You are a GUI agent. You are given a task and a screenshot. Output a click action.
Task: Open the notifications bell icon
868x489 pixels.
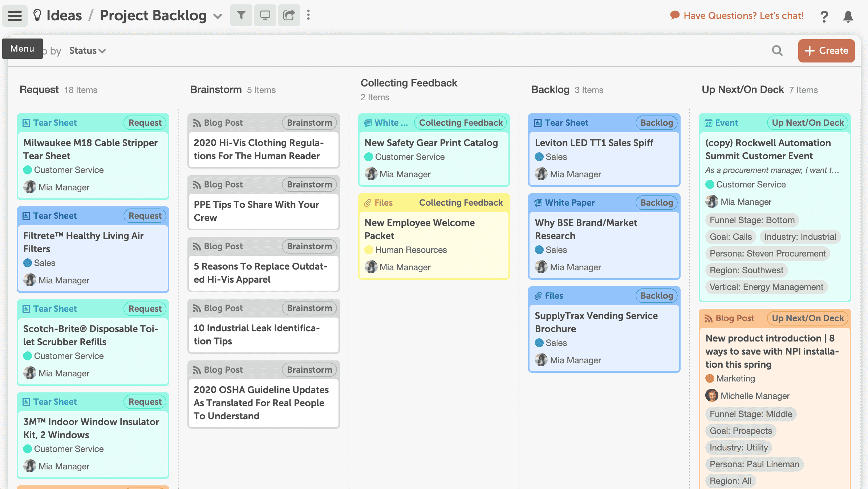(849, 16)
